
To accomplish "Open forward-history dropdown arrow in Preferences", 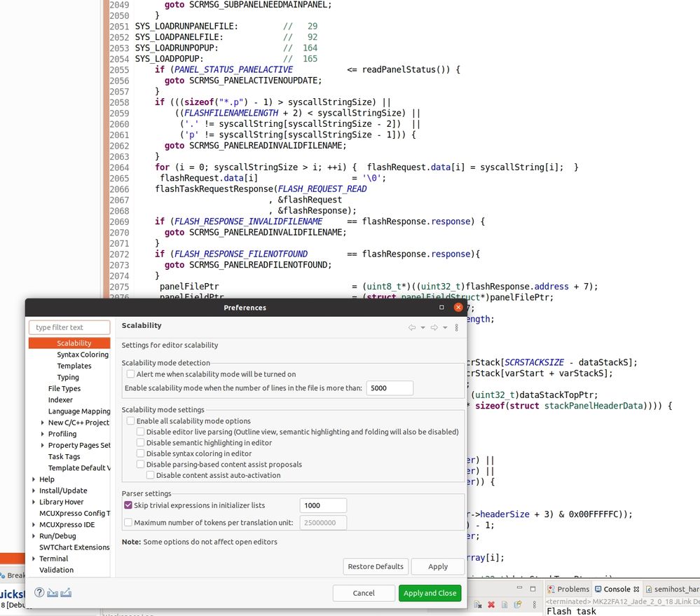I will (x=445, y=328).
